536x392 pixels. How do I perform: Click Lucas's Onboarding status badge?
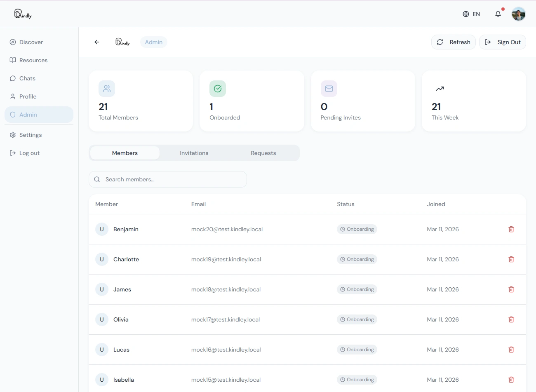(x=357, y=350)
